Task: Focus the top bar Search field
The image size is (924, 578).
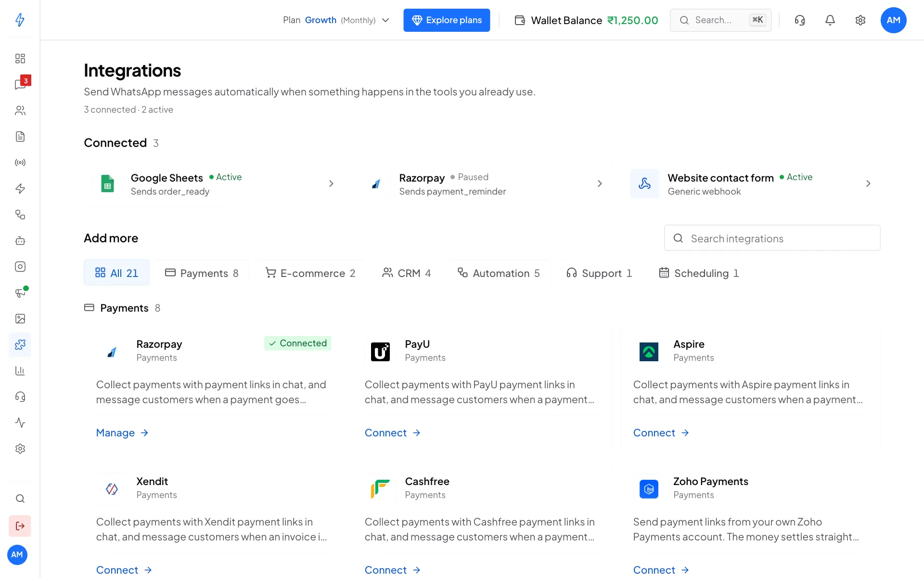Action: pyautogui.click(x=720, y=20)
